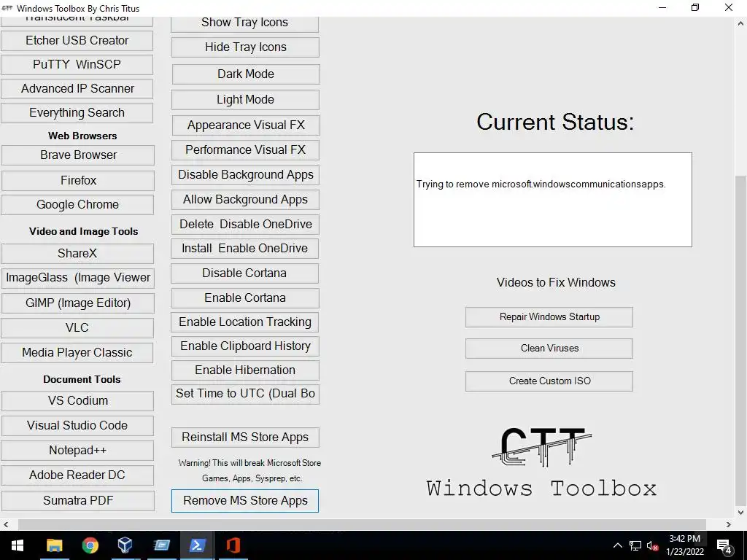
Task: Install Notepad++
Action: (x=77, y=451)
